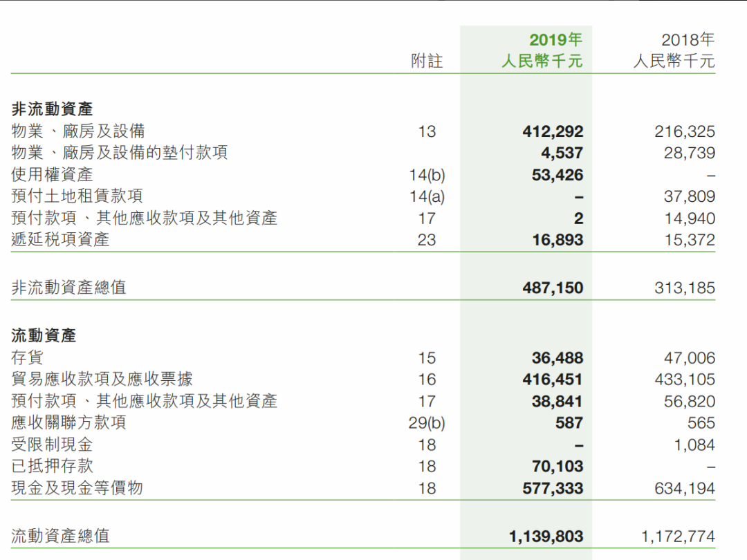
Task: Click the 2019 total 487,150
Action: (553, 288)
